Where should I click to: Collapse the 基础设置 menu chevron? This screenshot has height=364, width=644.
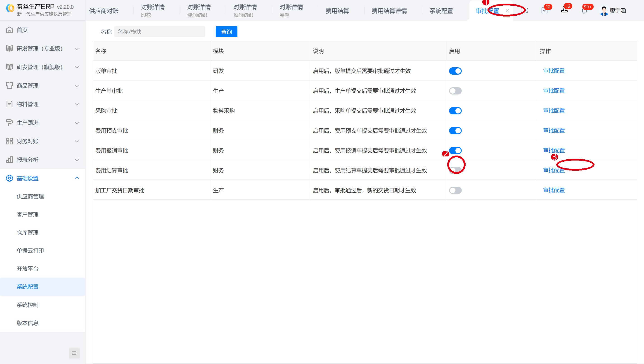tap(77, 178)
